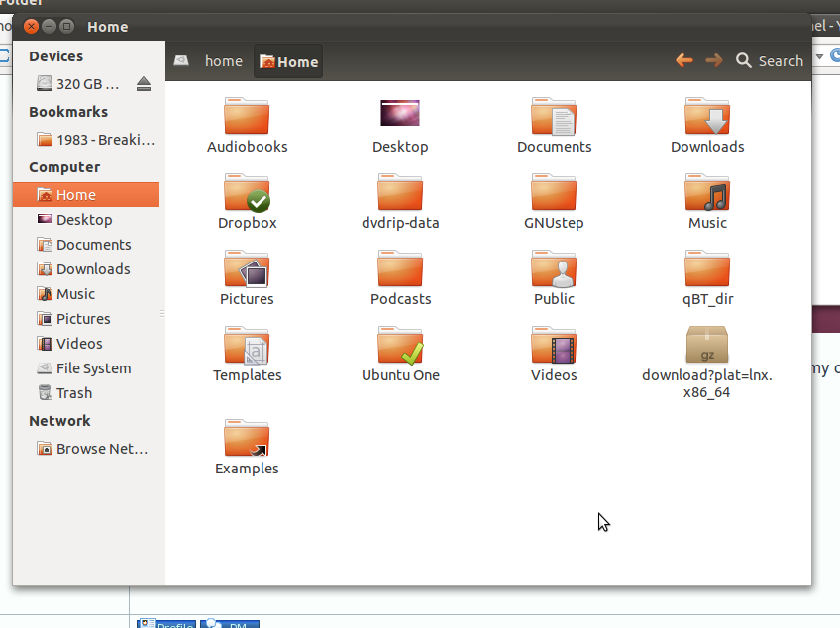Image resolution: width=840 pixels, height=628 pixels.
Task: Select the 'Home' path bar button
Action: [288, 61]
